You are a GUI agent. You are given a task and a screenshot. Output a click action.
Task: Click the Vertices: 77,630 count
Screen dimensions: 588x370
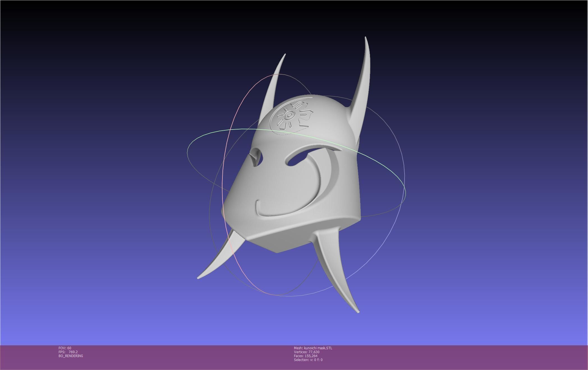coord(307,352)
